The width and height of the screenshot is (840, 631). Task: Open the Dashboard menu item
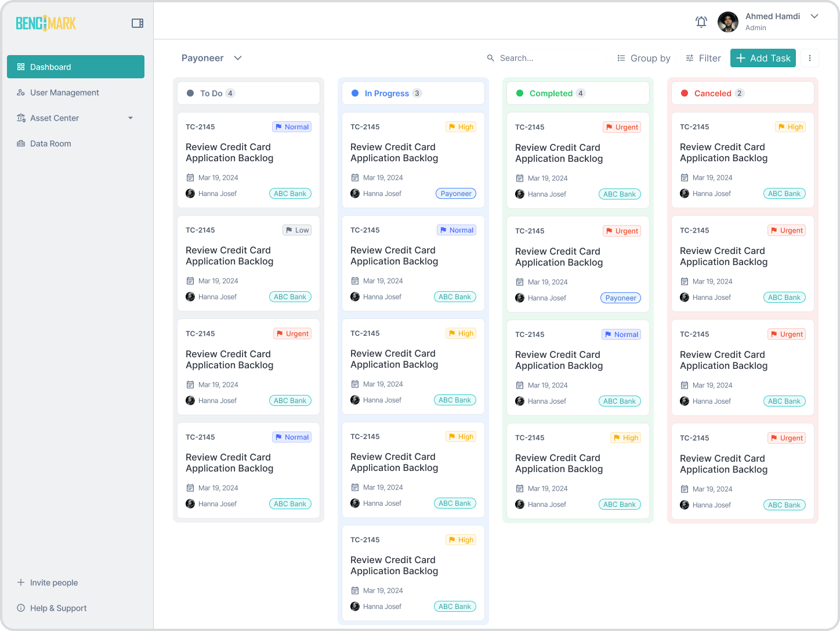pyautogui.click(x=75, y=67)
